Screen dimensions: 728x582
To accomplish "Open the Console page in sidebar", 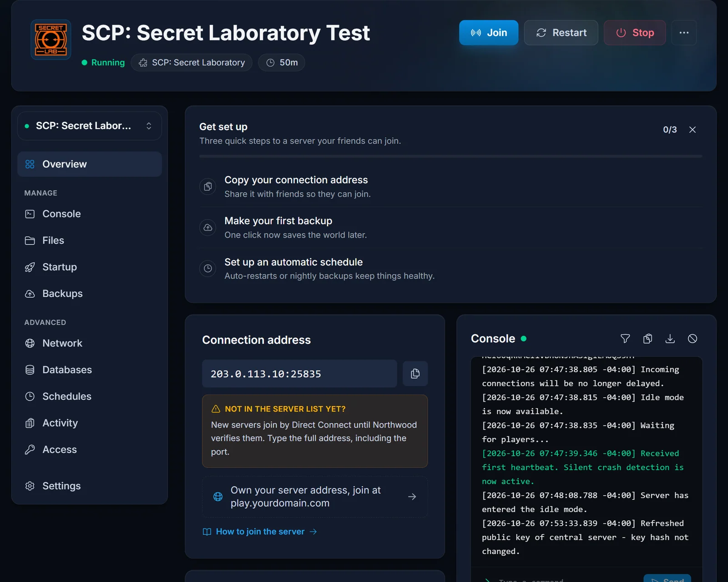I will (x=90, y=214).
